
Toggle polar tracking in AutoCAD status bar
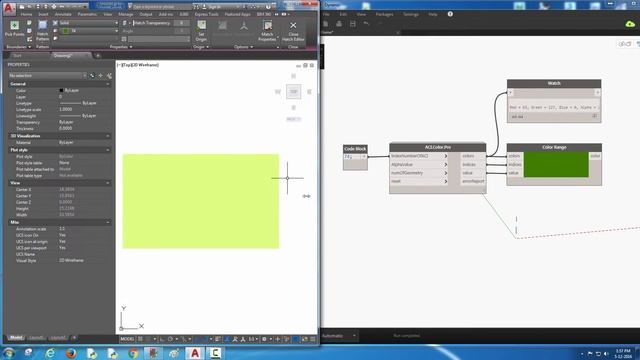point(170,339)
